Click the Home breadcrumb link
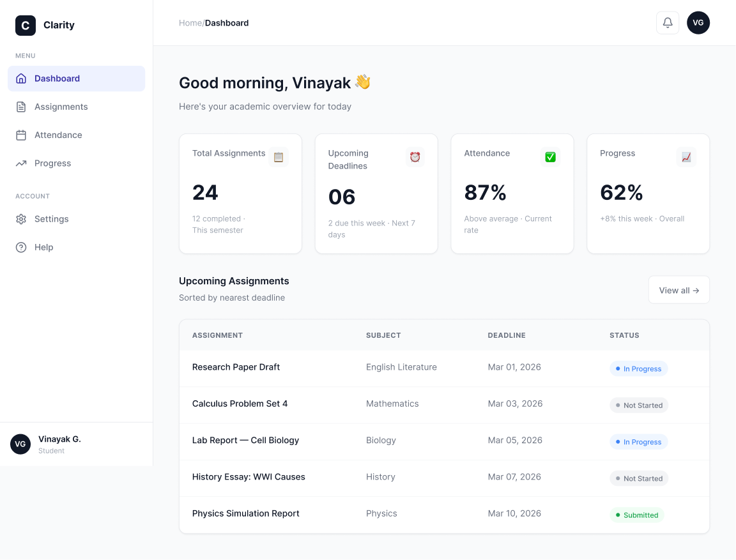 (190, 23)
